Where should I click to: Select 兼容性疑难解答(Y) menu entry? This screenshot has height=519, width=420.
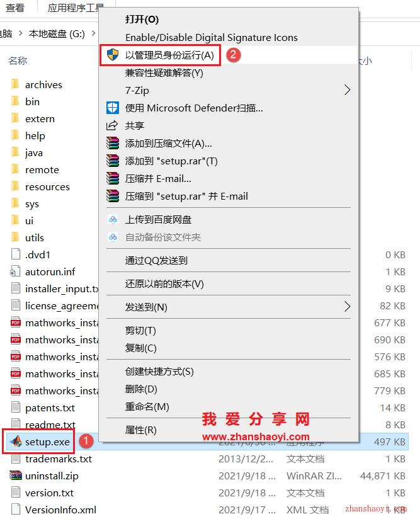coord(164,73)
